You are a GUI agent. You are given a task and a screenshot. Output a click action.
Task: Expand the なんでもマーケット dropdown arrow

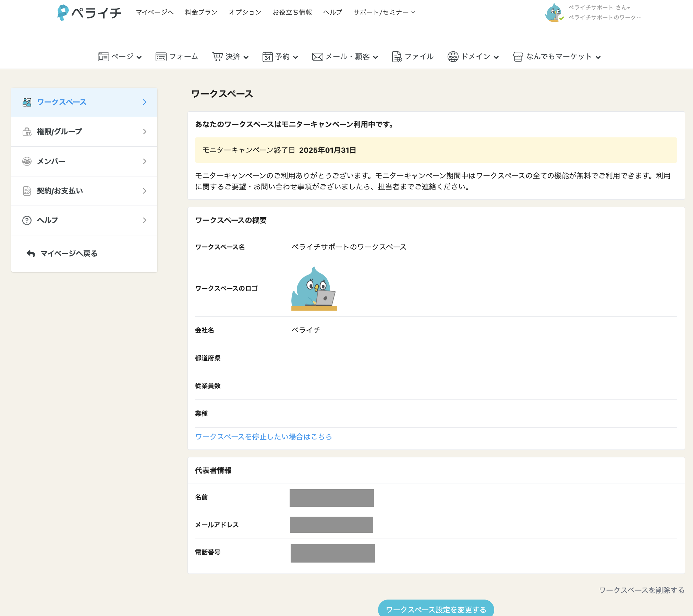click(598, 57)
